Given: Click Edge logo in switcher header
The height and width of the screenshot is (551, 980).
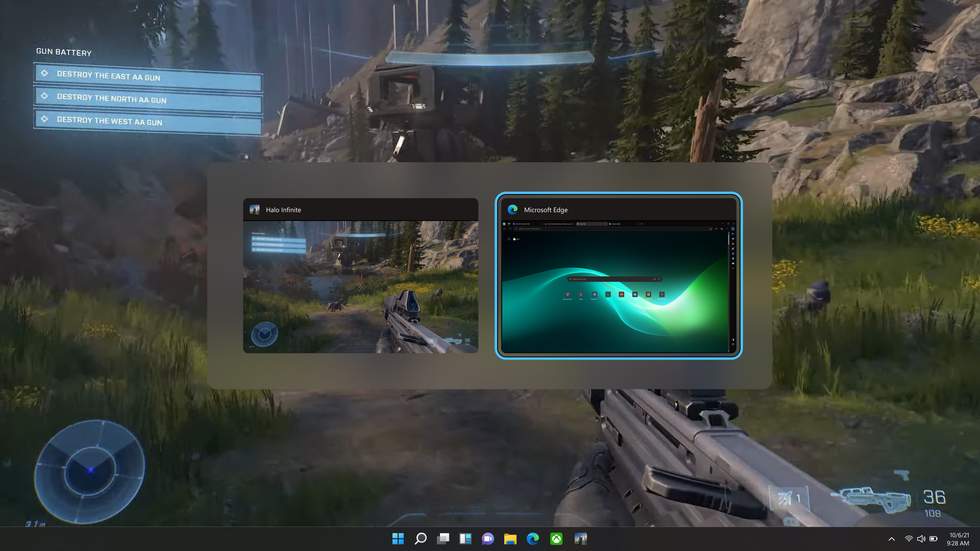Looking at the screenshot, I should click(512, 209).
